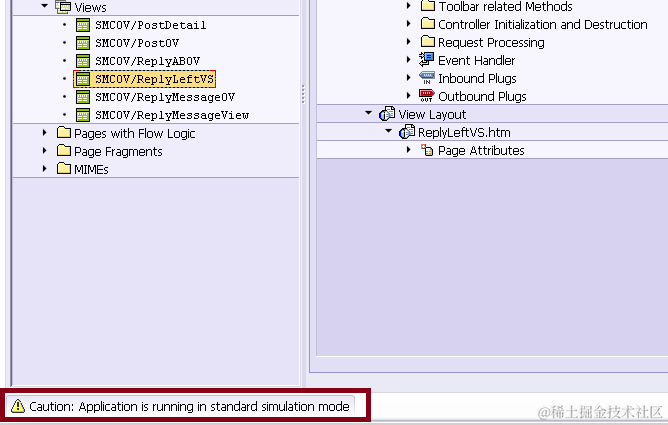Collapse the ReplyLeftVS.htm node
Viewport: 668px width, 425px height.
point(389,131)
